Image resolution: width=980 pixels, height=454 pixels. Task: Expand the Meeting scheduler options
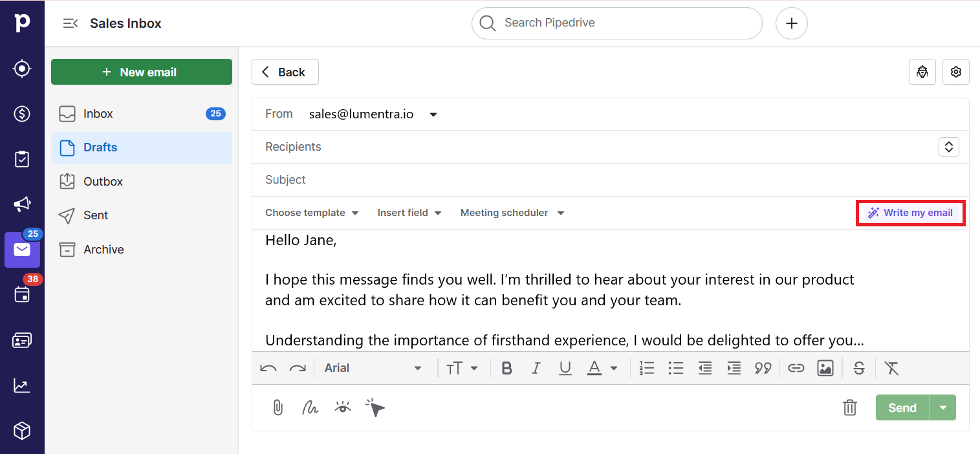pyautogui.click(x=511, y=212)
